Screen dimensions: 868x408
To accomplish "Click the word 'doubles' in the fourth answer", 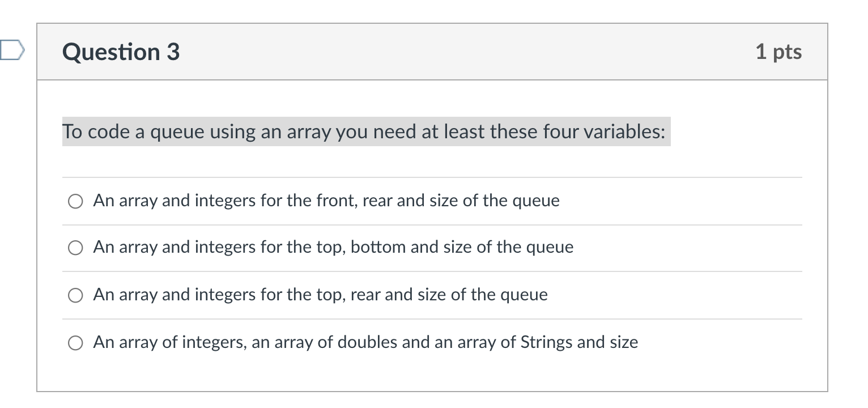I will [363, 342].
